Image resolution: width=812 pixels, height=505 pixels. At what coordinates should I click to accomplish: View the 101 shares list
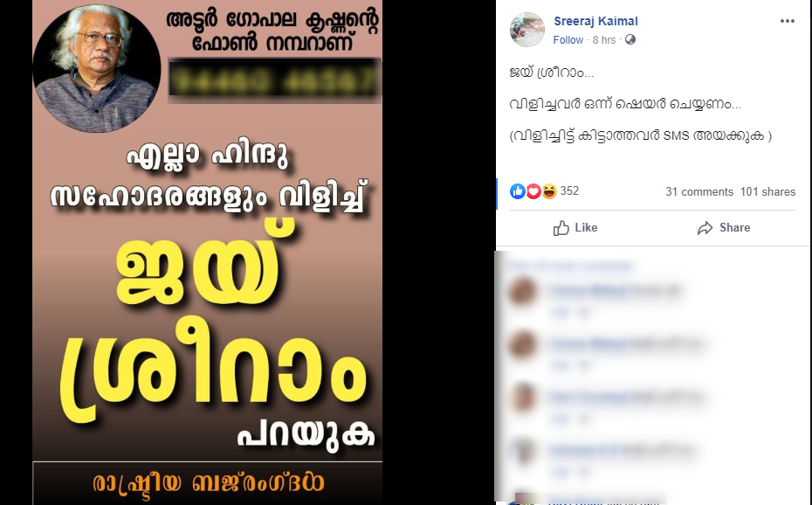767,191
